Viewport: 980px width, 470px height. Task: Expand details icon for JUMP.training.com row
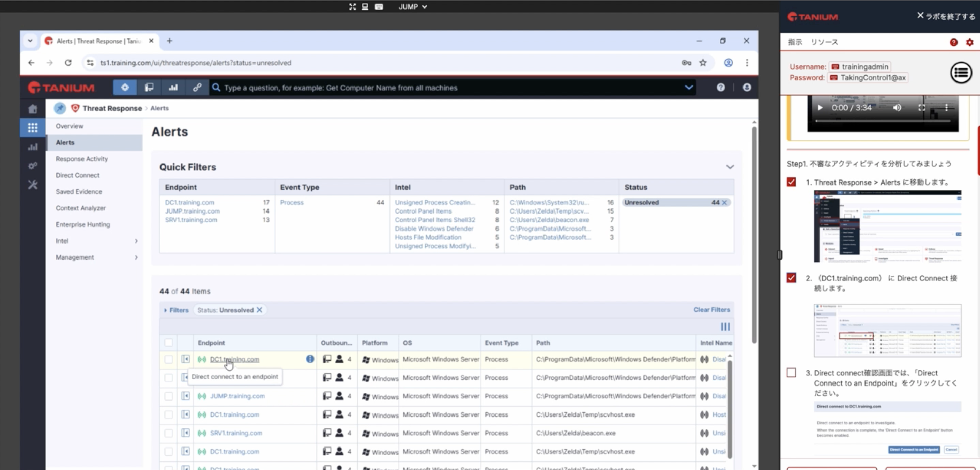185,396
